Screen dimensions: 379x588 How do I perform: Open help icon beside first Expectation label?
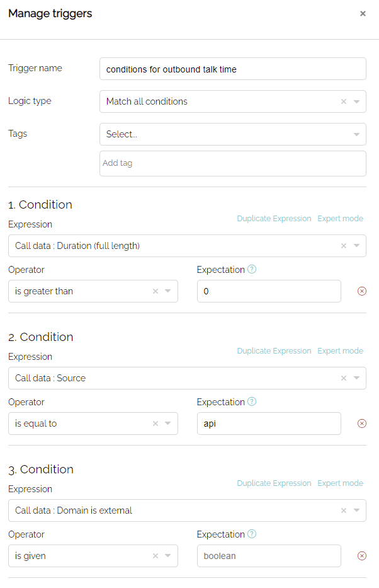(252, 269)
